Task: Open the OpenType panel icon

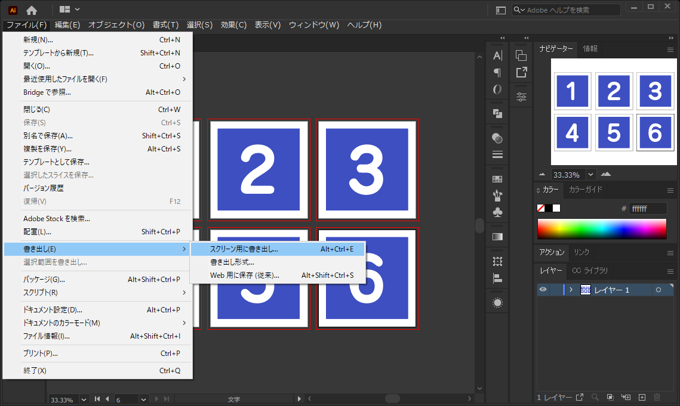Action: tap(497, 89)
